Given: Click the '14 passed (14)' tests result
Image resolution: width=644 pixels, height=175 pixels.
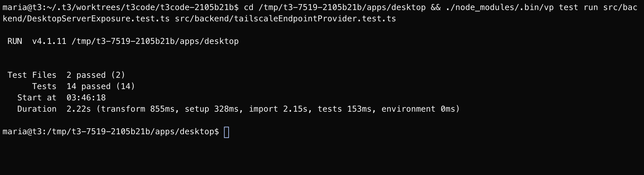Looking at the screenshot, I should click(x=101, y=87).
